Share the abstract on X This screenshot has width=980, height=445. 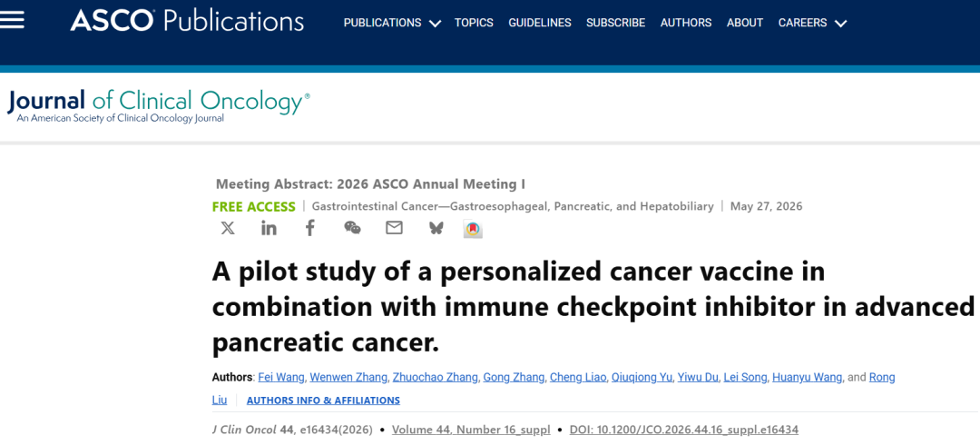point(228,229)
